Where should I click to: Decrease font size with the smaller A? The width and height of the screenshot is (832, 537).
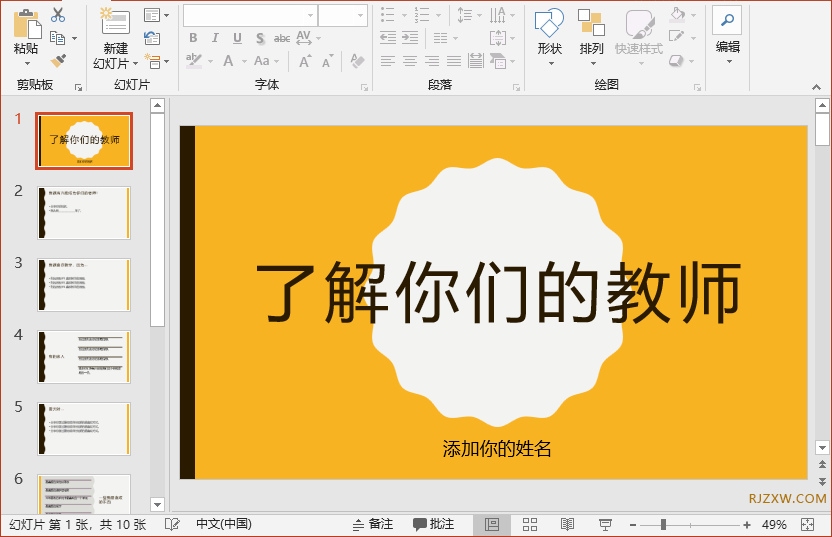click(328, 61)
